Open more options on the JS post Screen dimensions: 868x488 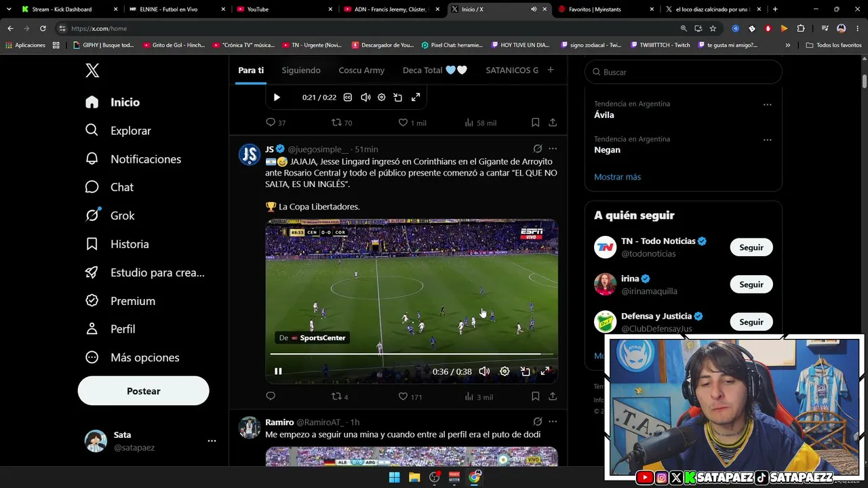pos(553,149)
